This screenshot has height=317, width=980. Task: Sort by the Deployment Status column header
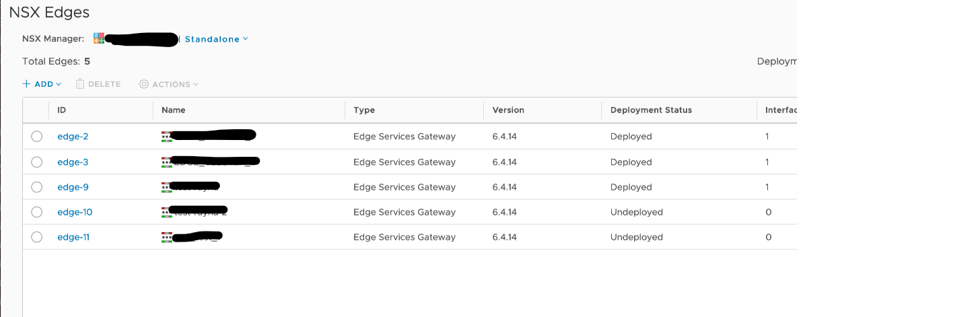650,110
